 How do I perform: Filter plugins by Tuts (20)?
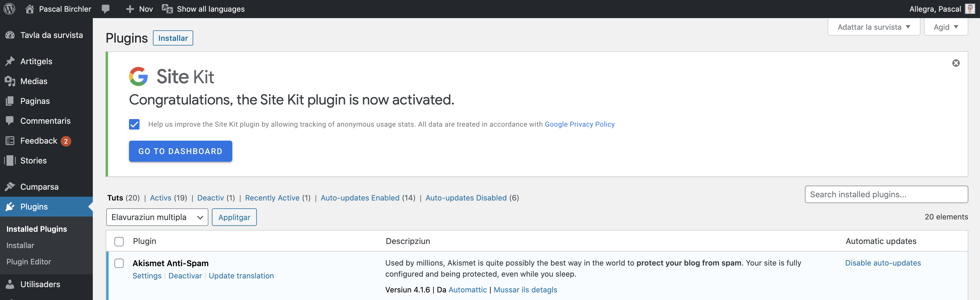tap(123, 198)
